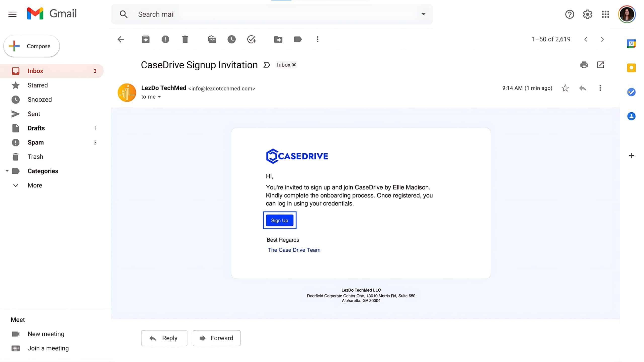Open the Google apps grid
The image size is (644, 362).
click(x=606, y=14)
